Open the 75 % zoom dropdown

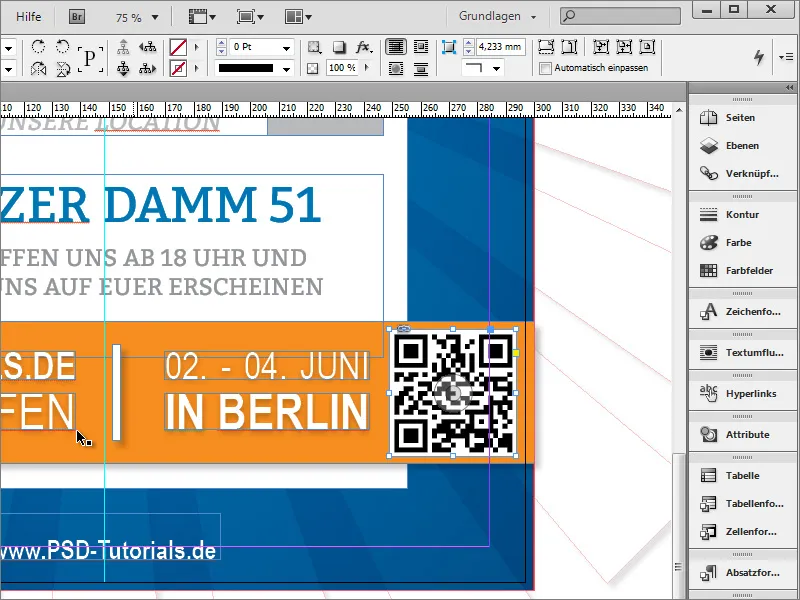(155, 17)
